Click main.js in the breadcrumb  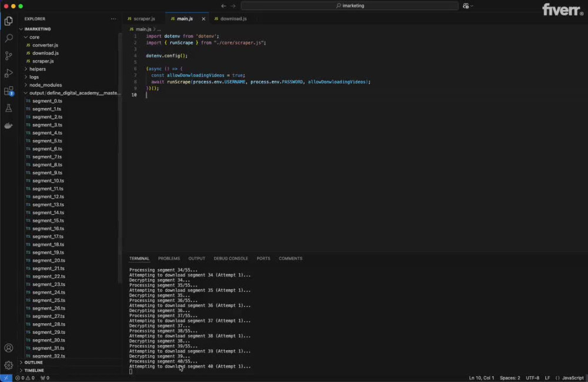coord(143,29)
